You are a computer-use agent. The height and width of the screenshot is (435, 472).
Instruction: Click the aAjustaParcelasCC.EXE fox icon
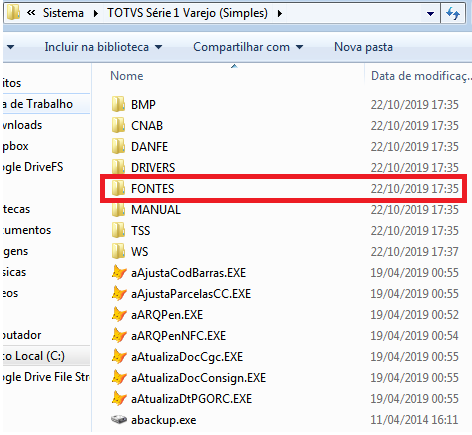[119, 293]
